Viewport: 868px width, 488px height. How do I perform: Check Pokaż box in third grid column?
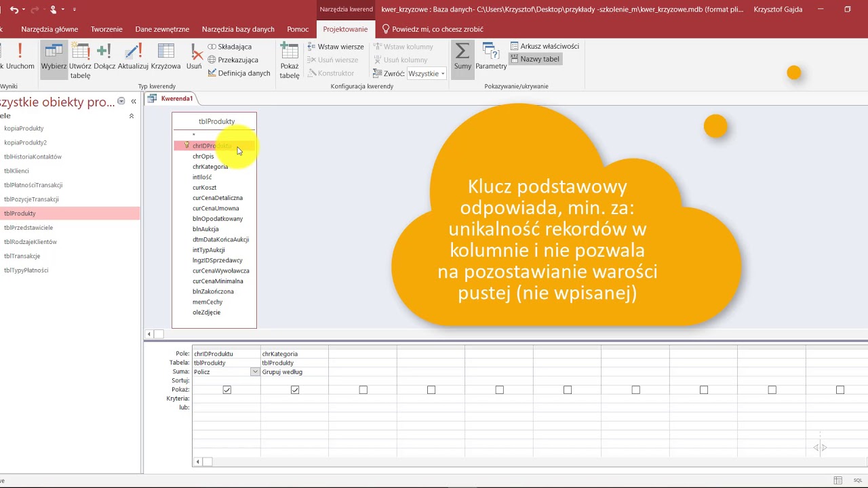point(363,390)
